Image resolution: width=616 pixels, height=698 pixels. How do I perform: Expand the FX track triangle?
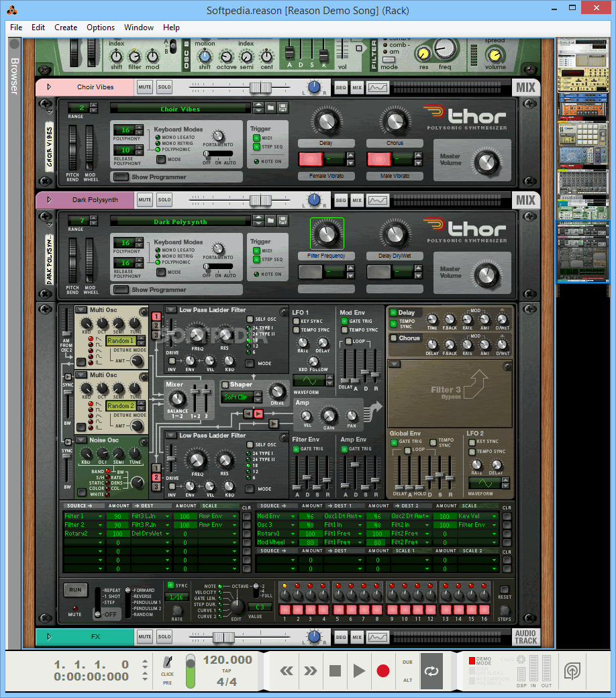pyautogui.click(x=49, y=636)
